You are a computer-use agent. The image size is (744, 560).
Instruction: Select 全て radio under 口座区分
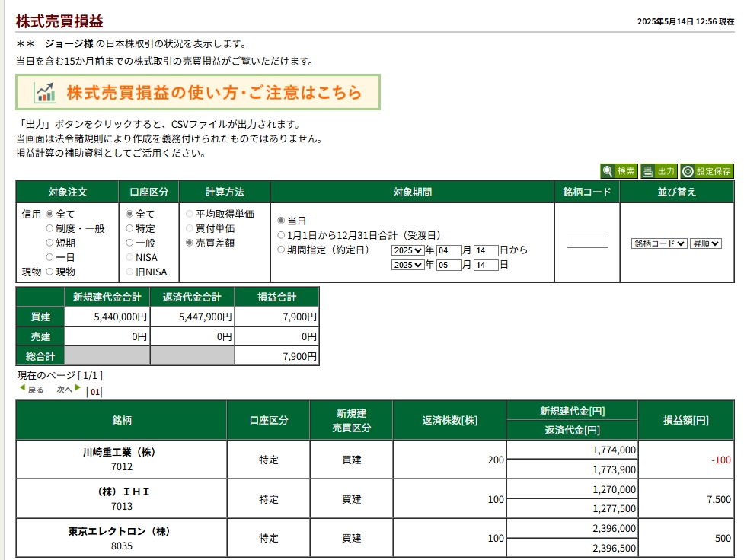point(129,214)
